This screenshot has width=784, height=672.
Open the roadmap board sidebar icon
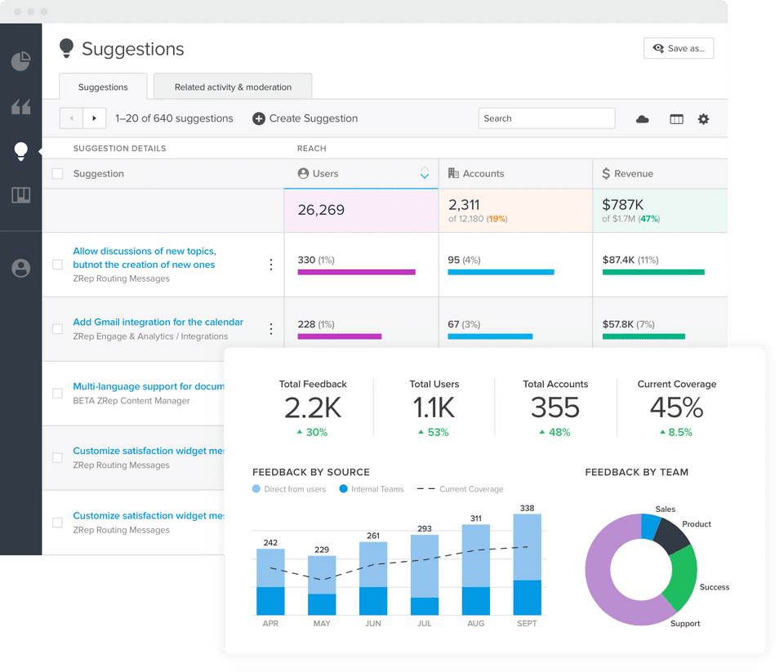tap(21, 195)
